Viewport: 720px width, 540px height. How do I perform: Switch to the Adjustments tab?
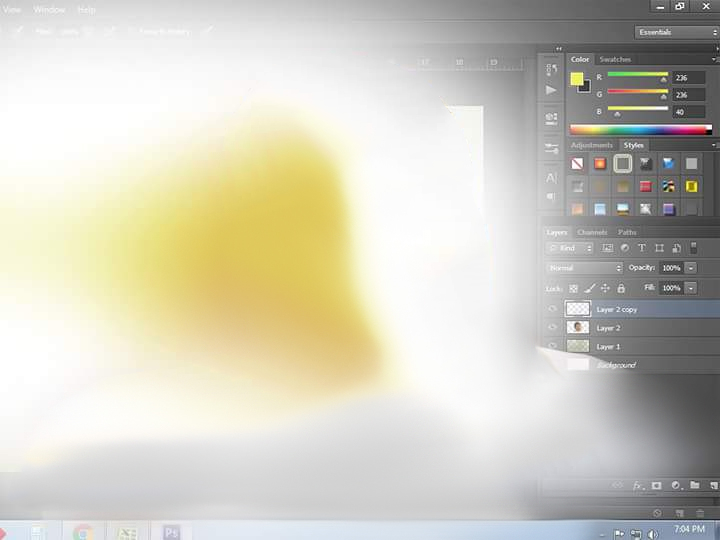tap(591, 145)
